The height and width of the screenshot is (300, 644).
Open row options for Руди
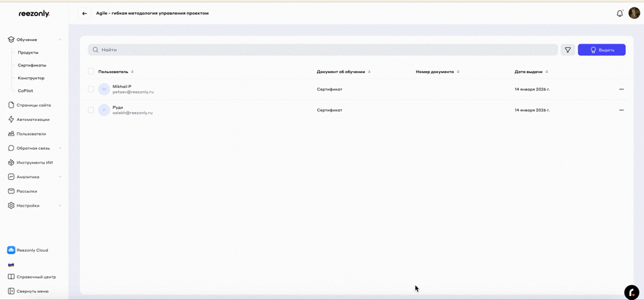[621, 110]
